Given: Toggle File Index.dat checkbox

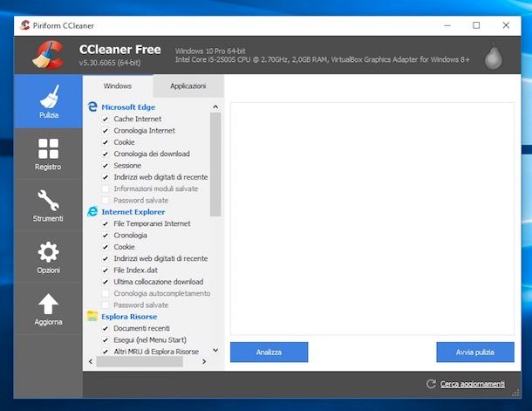Looking at the screenshot, I should 106,271.
